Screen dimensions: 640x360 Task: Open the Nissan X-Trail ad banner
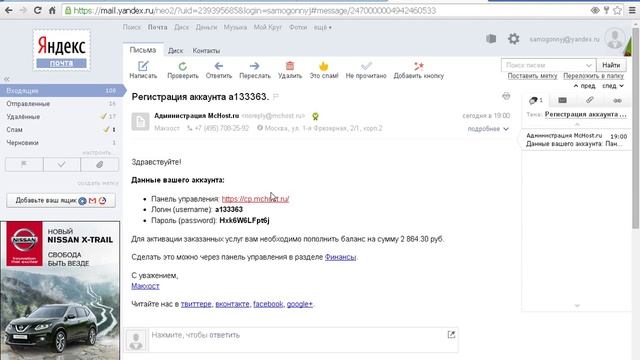(x=60, y=290)
